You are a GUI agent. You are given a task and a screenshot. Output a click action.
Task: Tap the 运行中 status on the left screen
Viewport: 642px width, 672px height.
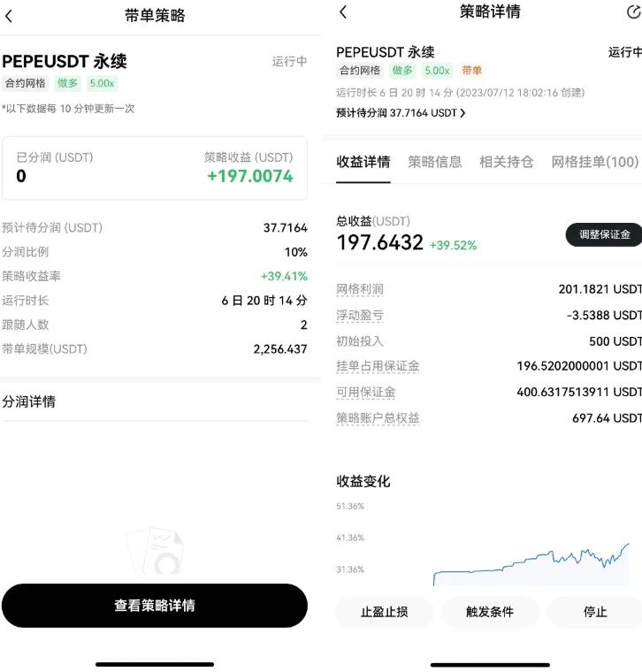point(289,61)
